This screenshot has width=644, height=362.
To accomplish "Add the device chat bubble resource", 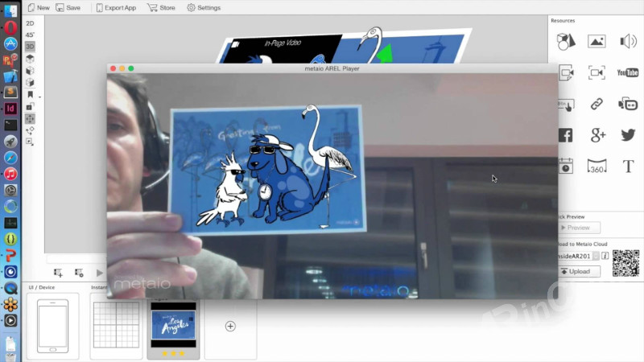I will click(x=628, y=104).
